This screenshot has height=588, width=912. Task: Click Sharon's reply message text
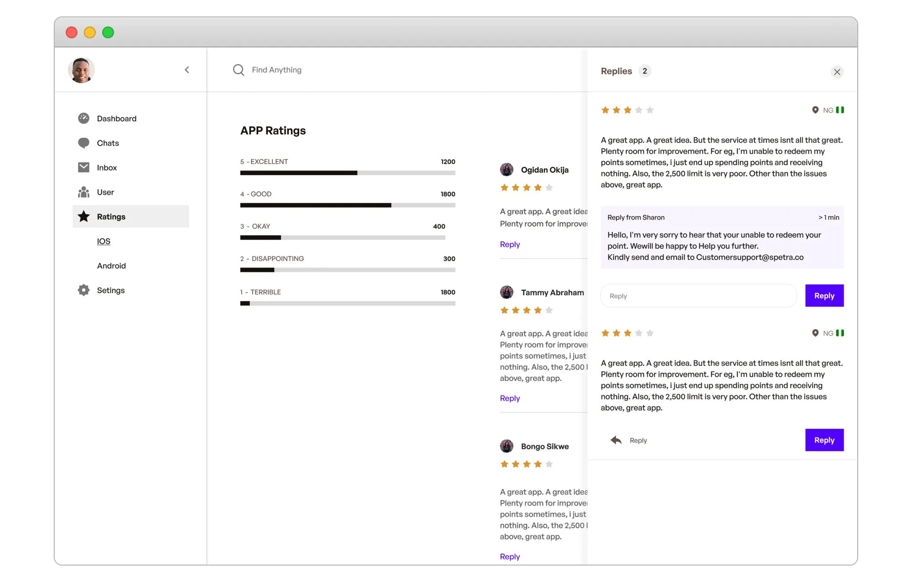[714, 246]
